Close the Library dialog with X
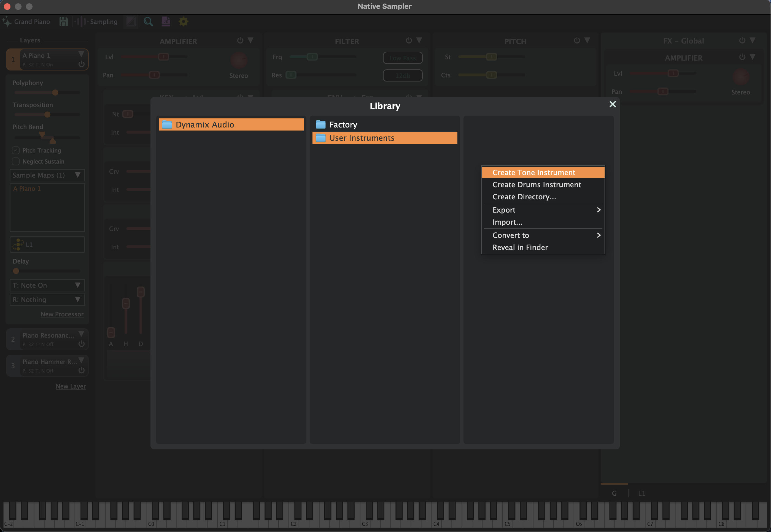The height and width of the screenshot is (532, 771). coord(613,104)
